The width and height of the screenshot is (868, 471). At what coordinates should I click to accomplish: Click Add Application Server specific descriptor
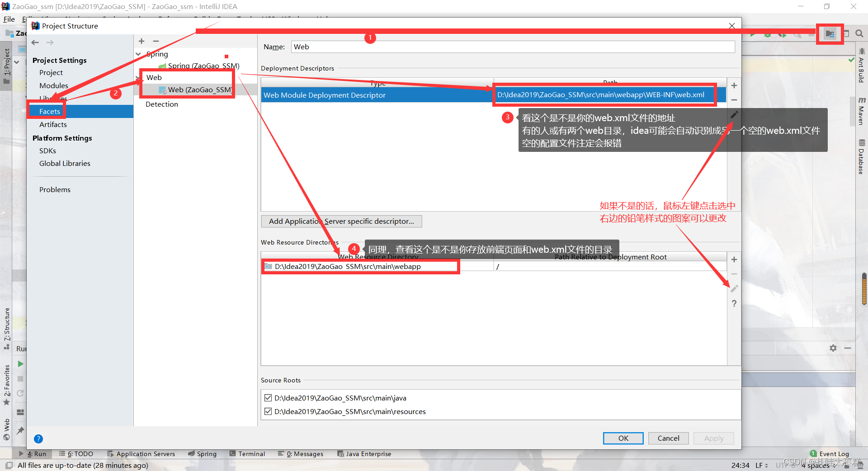coord(341,221)
